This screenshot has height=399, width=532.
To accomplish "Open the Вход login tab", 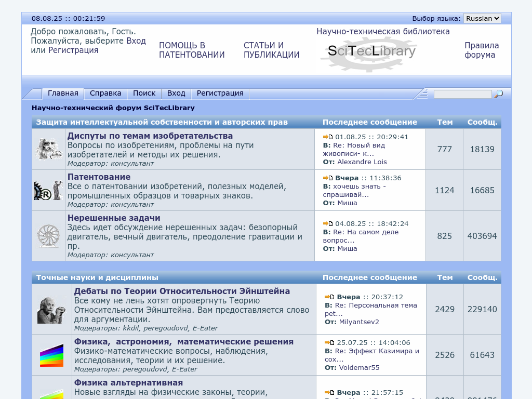I will 176,94.
